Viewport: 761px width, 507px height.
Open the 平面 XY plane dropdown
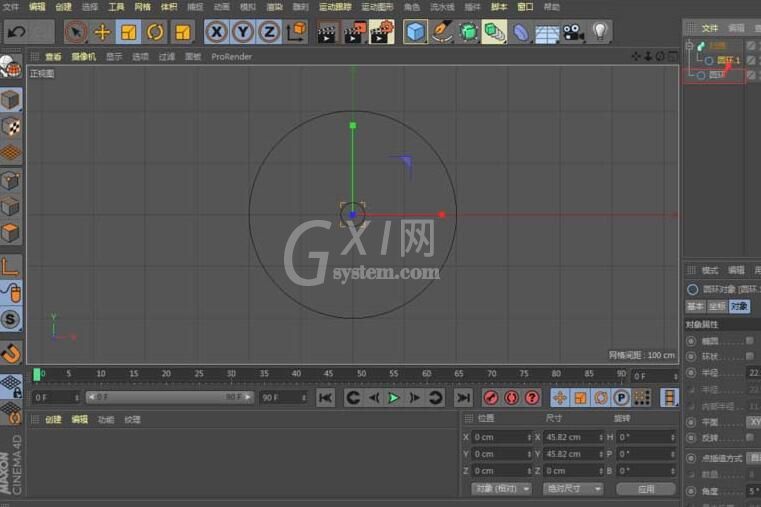tap(753, 422)
